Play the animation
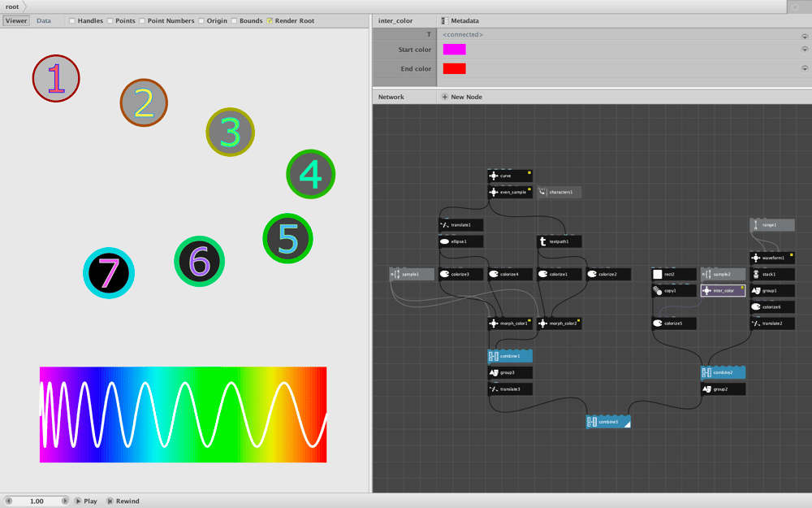Image resolution: width=812 pixels, height=508 pixels. coord(86,501)
